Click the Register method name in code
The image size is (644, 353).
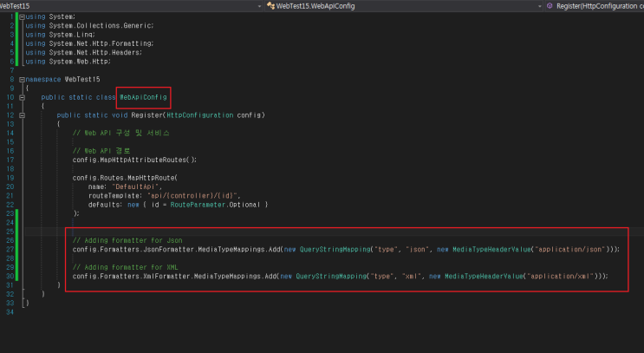pyautogui.click(x=147, y=115)
